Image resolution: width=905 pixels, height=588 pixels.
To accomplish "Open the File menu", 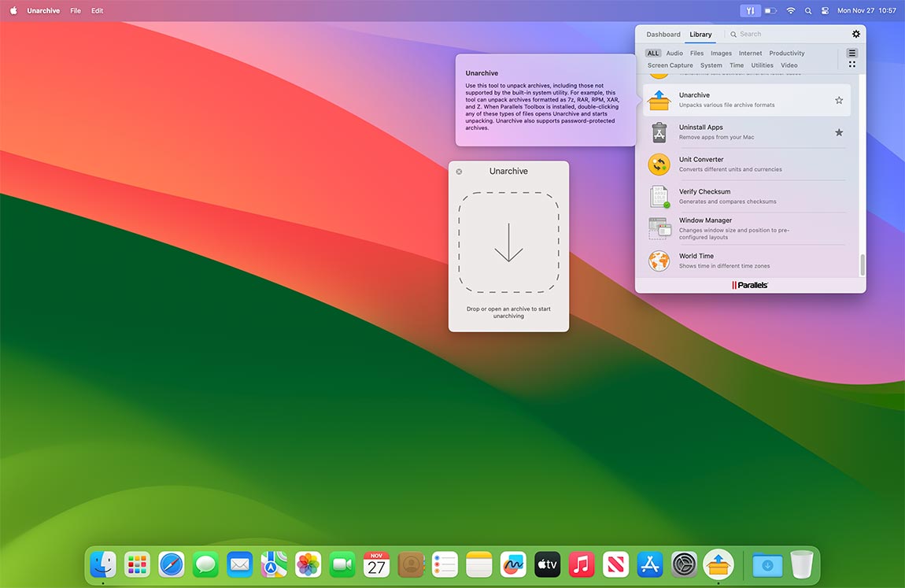I will pyautogui.click(x=76, y=11).
